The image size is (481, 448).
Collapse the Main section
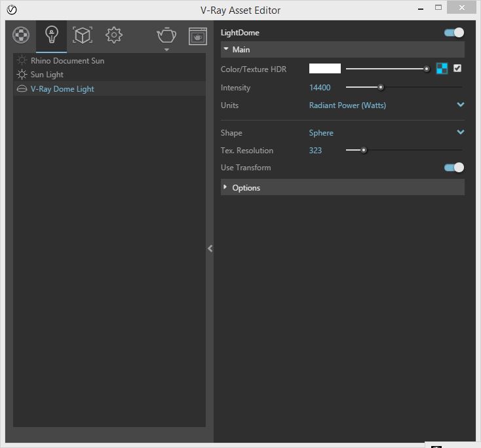(x=240, y=50)
